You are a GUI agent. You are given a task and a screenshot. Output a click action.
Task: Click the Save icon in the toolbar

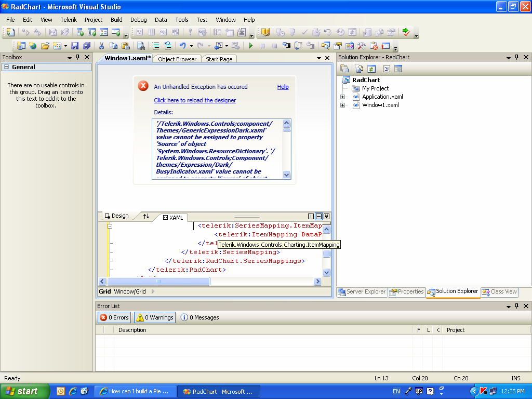point(75,46)
